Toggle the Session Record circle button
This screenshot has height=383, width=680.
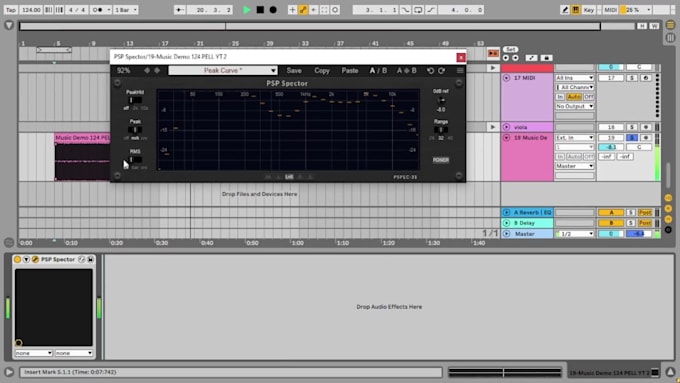coord(335,10)
